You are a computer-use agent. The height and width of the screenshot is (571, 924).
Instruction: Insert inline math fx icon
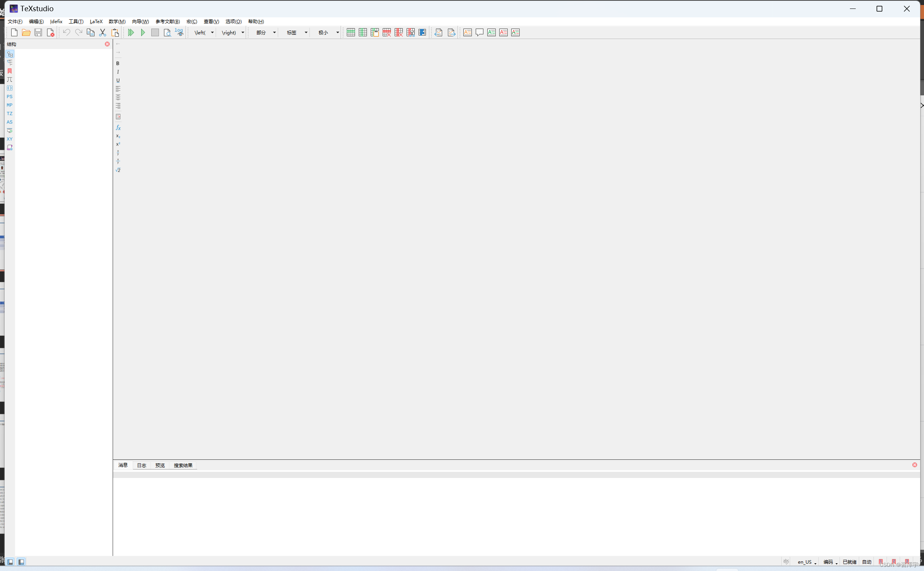(118, 128)
